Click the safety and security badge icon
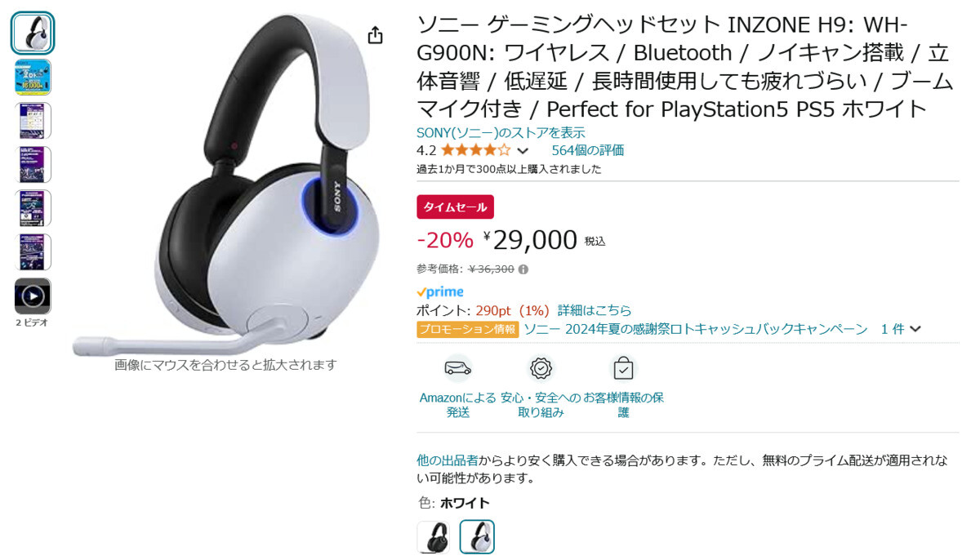980x560 pixels. pyautogui.click(x=541, y=368)
